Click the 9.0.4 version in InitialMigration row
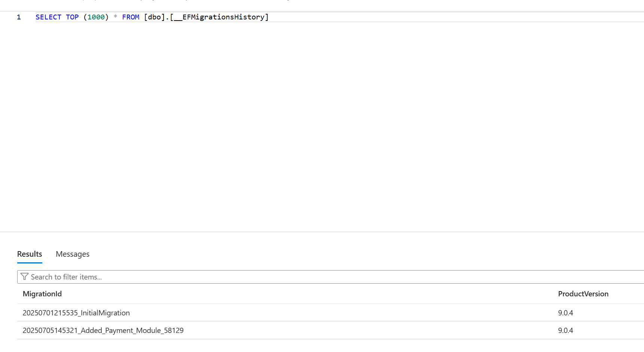644x352 pixels. click(565, 313)
